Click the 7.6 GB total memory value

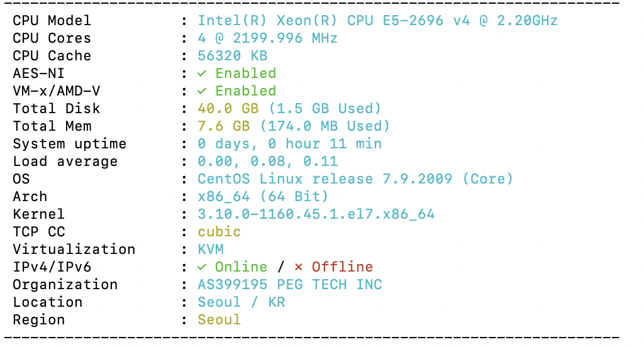[224, 126]
